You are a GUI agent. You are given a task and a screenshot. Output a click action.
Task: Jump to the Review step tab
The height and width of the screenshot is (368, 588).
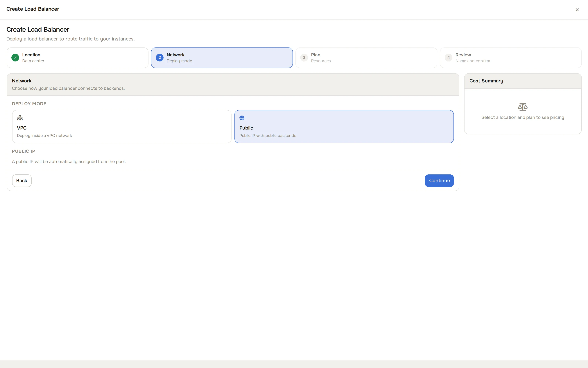(510, 58)
